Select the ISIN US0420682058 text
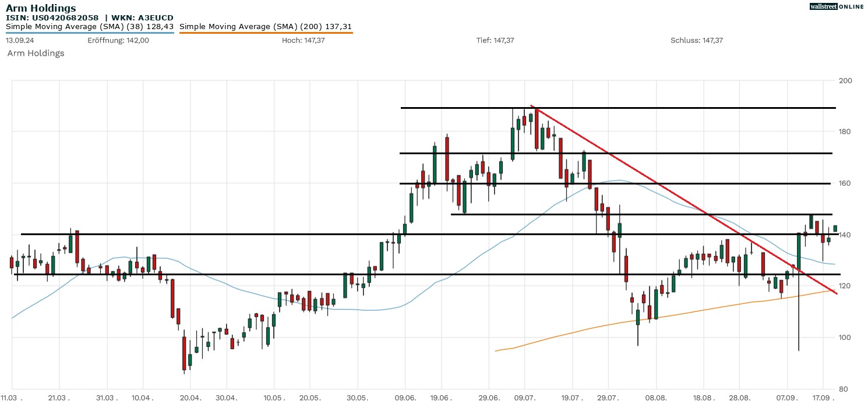This screenshot has width=868, height=401. (x=52, y=18)
